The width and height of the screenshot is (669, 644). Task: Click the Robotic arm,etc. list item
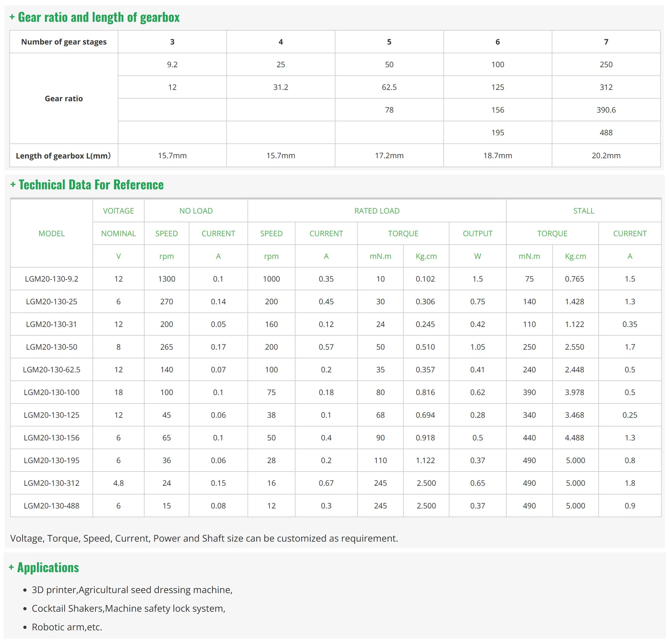coord(67,627)
